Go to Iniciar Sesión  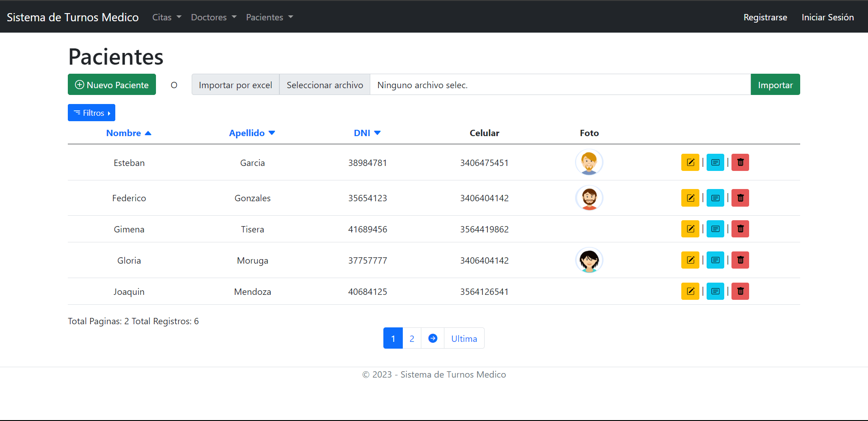click(827, 17)
